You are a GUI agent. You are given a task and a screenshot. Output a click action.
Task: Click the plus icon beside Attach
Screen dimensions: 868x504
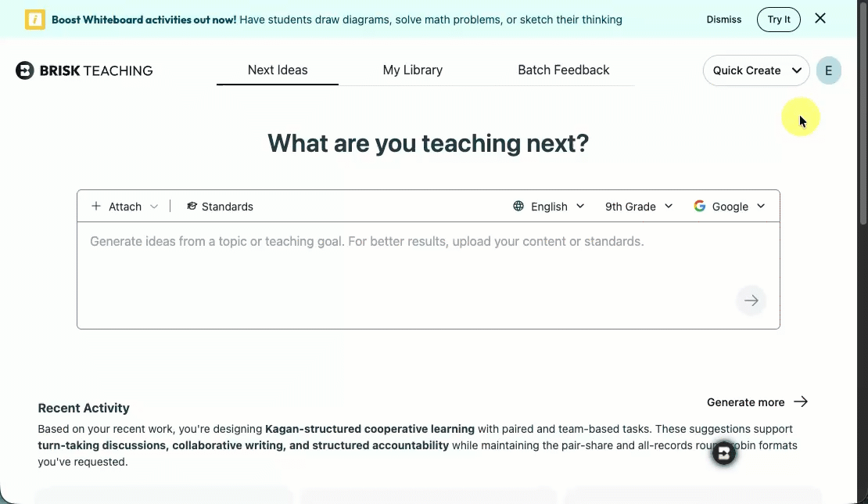pyautogui.click(x=96, y=206)
